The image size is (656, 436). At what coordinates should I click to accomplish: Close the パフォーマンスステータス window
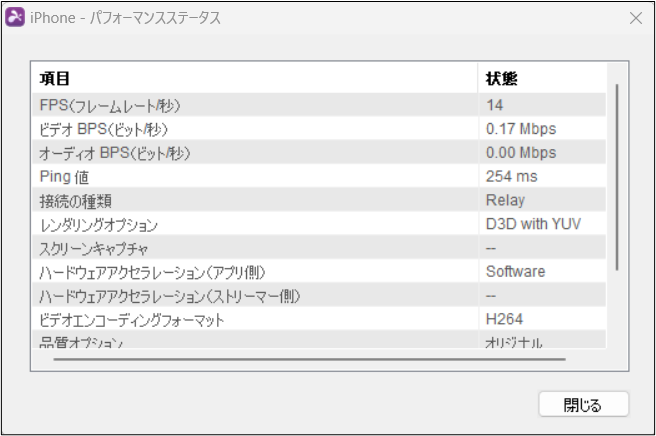point(636,18)
